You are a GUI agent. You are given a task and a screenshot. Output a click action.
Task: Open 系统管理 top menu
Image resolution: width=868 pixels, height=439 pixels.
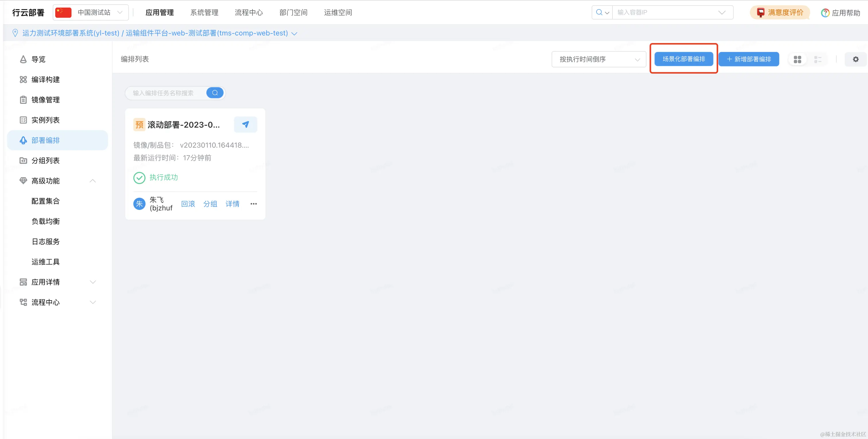coord(204,12)
